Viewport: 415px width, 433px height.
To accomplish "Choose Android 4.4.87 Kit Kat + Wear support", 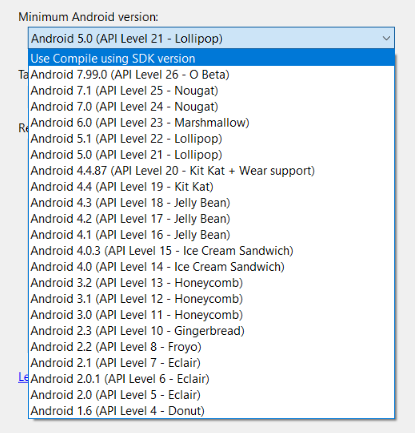I will tap(212, 170).
